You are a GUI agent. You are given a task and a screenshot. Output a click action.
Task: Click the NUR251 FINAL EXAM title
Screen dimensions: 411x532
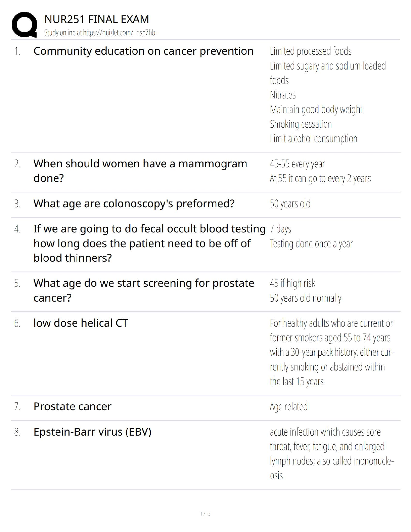pos(97,19)
